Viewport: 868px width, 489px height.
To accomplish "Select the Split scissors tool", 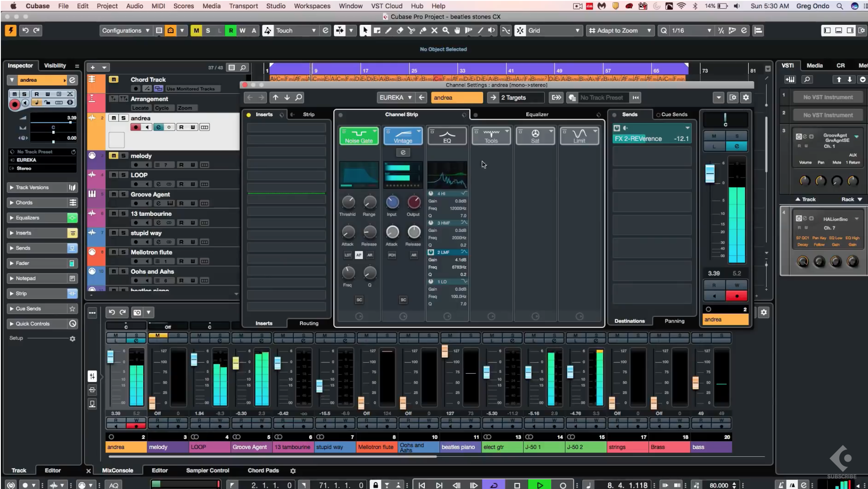I will tap(411, 30).
